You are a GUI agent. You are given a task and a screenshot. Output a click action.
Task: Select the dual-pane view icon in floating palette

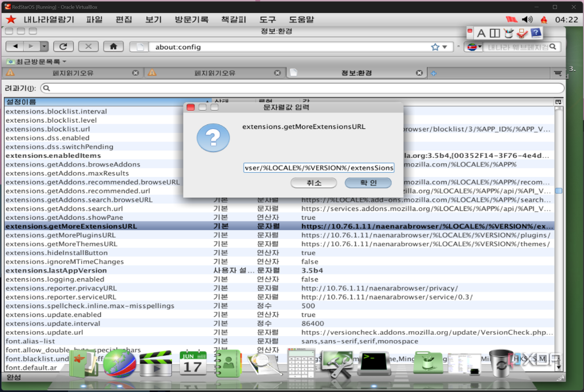click(x=494, y=33)
